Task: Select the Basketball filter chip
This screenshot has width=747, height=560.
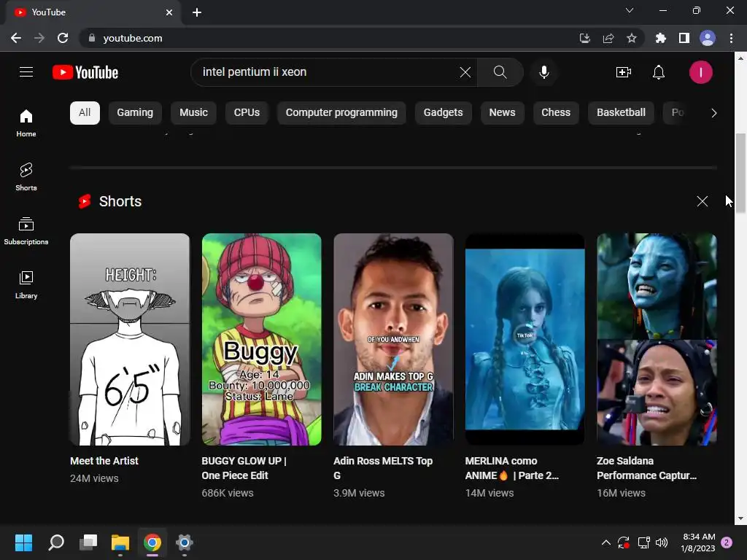Action: (621, 113)
